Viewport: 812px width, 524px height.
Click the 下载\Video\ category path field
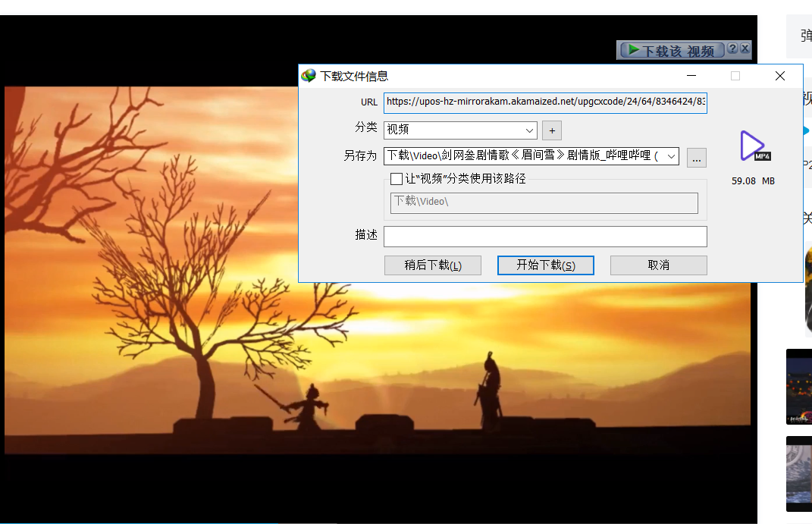544,202
